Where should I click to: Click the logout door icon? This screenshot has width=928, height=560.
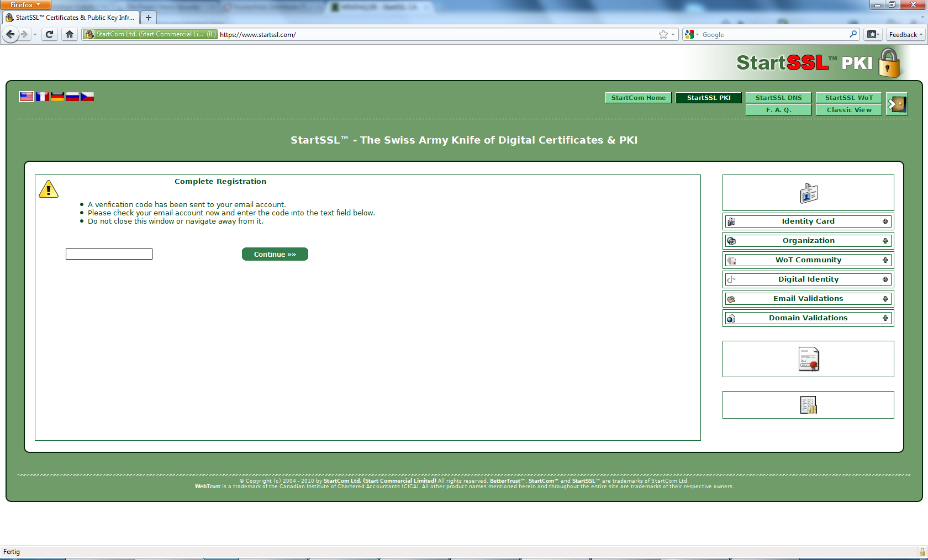pyautogui.click(x=897, y=104)
